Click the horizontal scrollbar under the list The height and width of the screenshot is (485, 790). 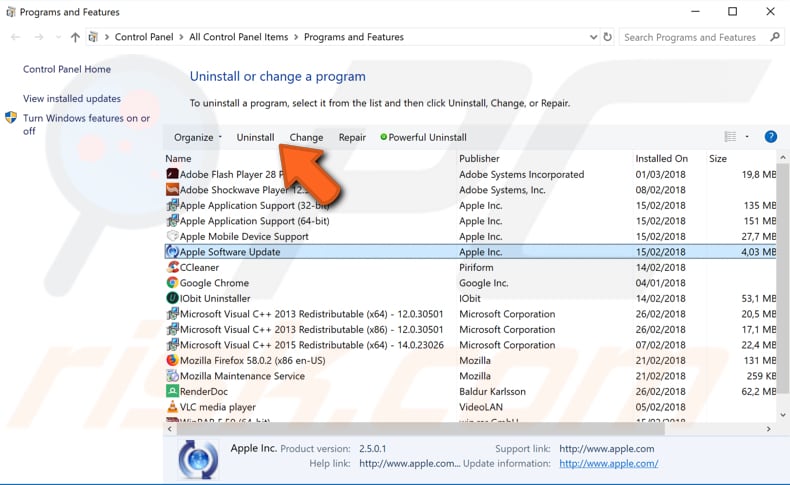pyautogui.click(x=418, y=429)
